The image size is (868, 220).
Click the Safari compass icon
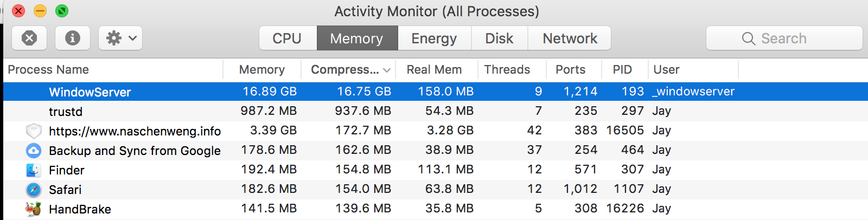point(34,190)
